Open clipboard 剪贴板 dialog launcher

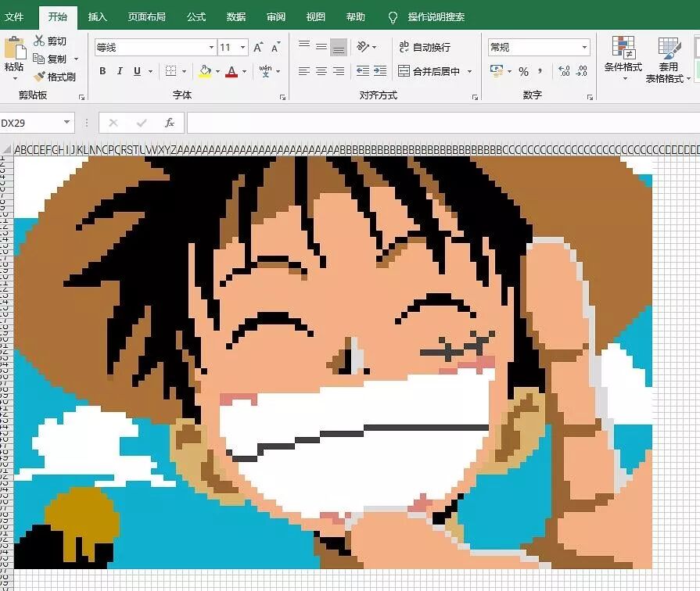coord(81,97)
